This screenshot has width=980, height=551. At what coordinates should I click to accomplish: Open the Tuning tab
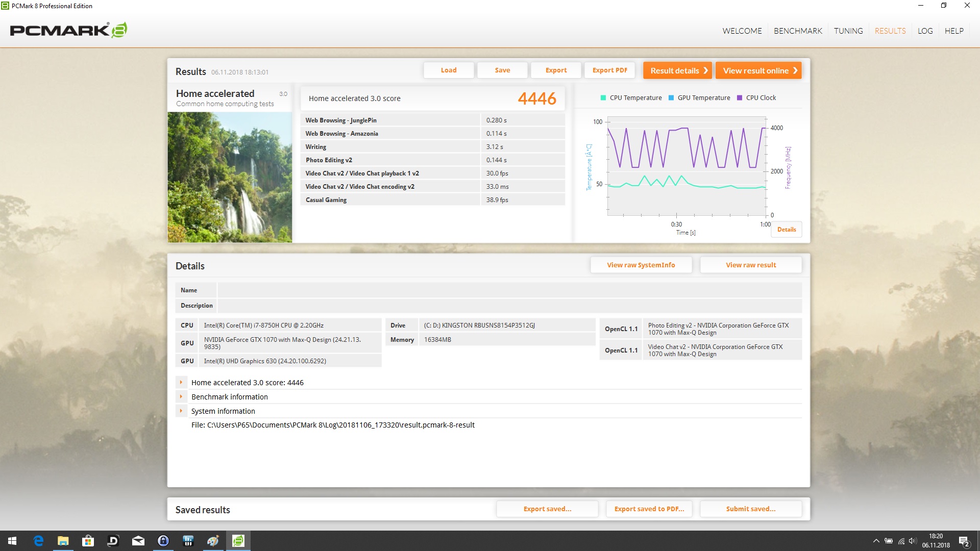coord(848,31)
